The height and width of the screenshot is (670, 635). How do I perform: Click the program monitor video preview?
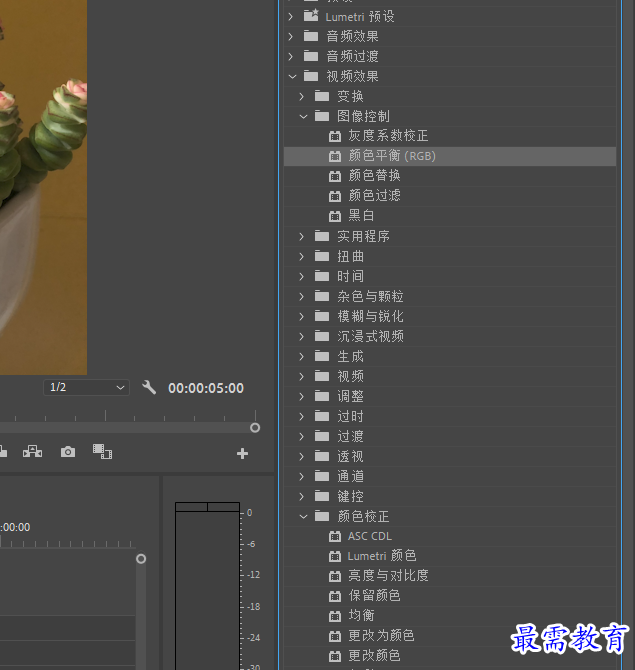point(44,187)
